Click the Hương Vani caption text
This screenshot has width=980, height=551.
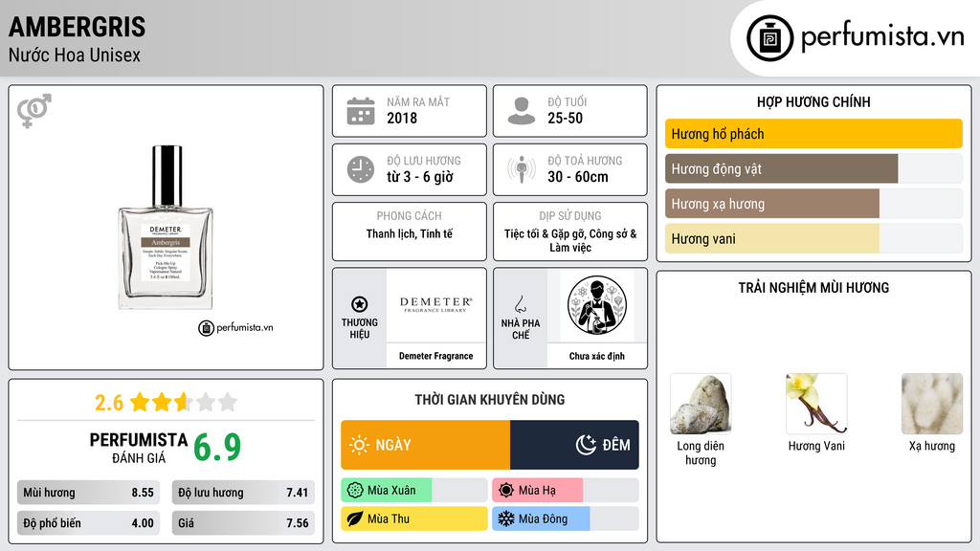pos(816,446)
